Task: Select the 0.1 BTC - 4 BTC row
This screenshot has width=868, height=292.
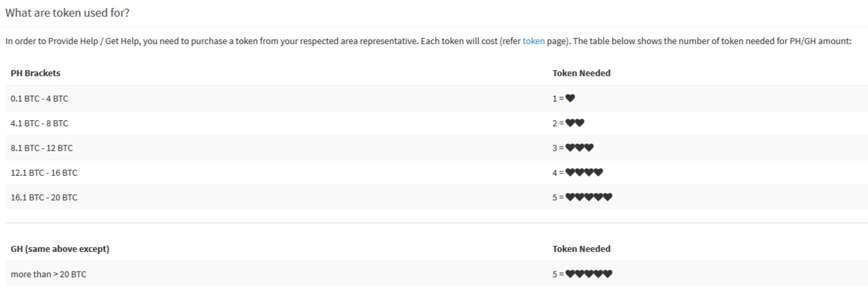Action: point(437,98)
